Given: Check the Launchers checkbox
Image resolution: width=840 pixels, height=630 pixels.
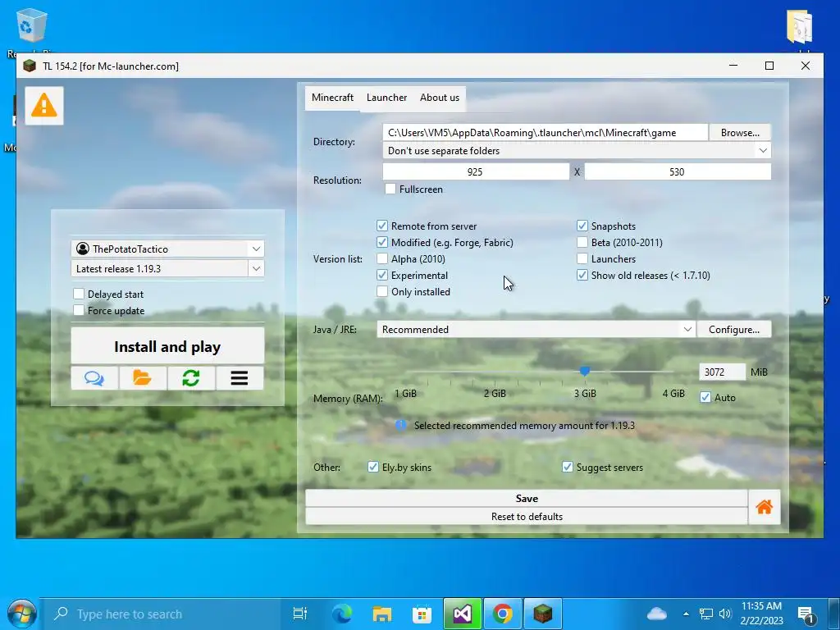Looking at the screenshot, I should tap(582, 258).
